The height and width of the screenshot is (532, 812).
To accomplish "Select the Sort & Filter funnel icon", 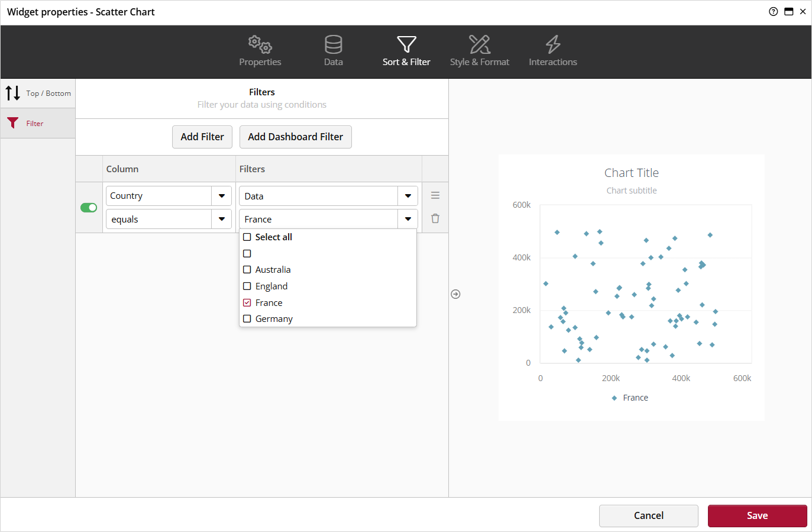I will coord(406,44).
